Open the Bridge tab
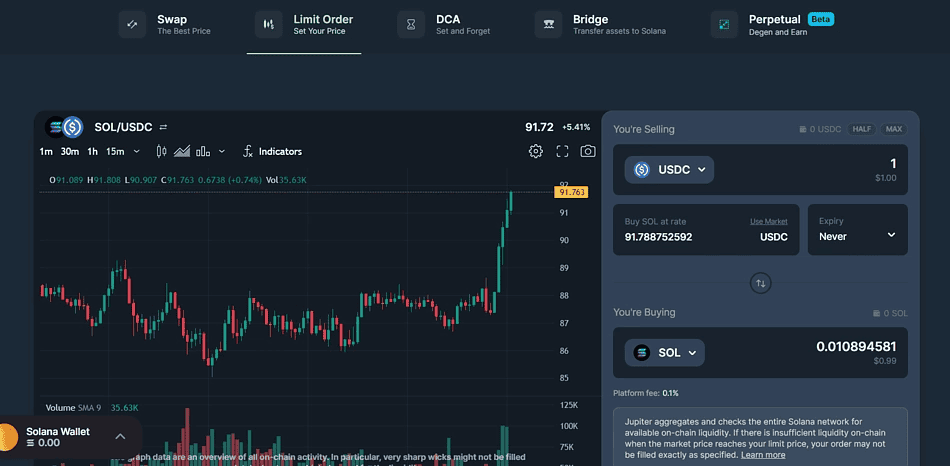 pyautogui.click(x=600, y=24)
